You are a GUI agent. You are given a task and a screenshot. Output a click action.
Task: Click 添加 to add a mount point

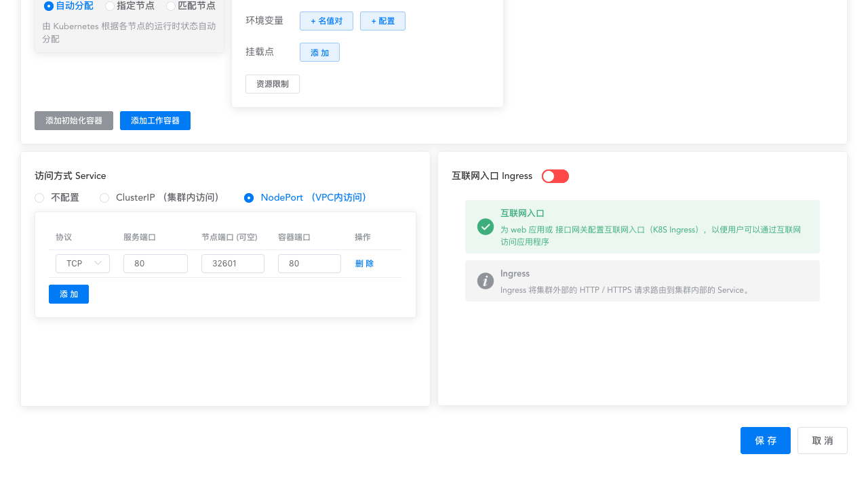pos(319,52)
